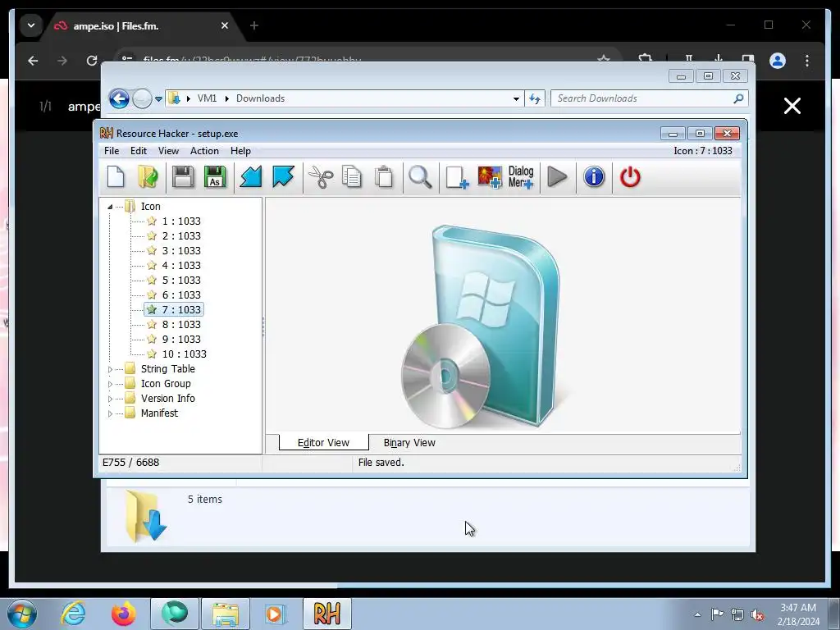Select icon resource 3 : 1033
The image size is (840, 630).
(x=181, y=251)
